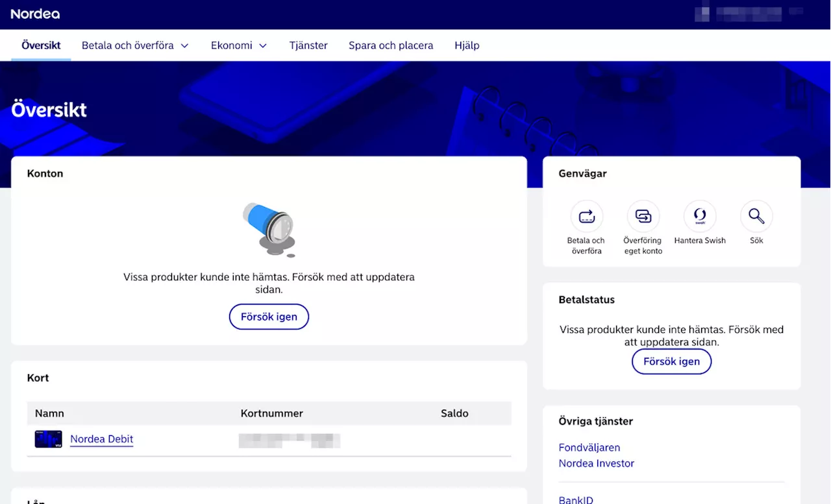Image resolution: width=831 pixels, height=504 pixels.
Task: Click the Kortnummer column header
Action: point(271,413)
